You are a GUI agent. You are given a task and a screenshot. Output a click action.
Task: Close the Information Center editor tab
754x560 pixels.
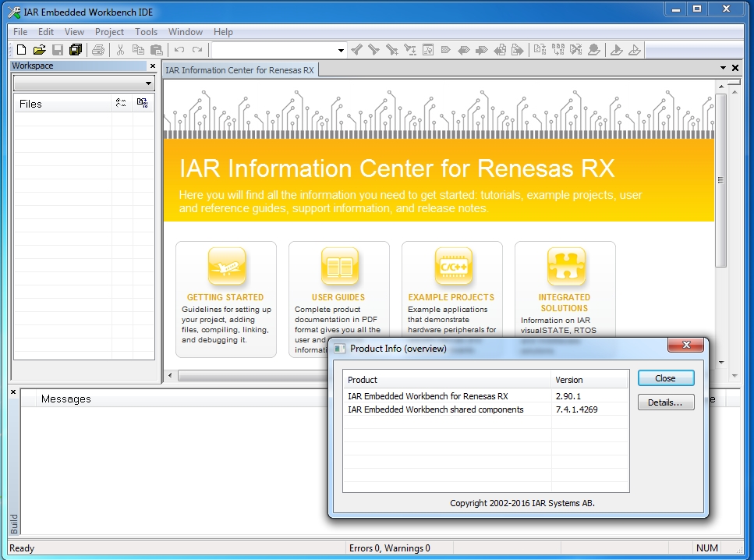click(735, 68)
